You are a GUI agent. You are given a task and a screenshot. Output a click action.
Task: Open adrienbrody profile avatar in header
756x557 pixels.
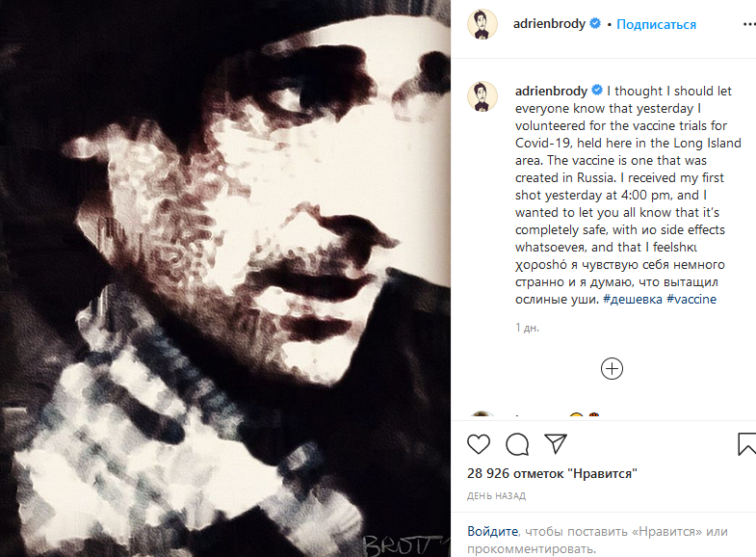tap(482, 24)
